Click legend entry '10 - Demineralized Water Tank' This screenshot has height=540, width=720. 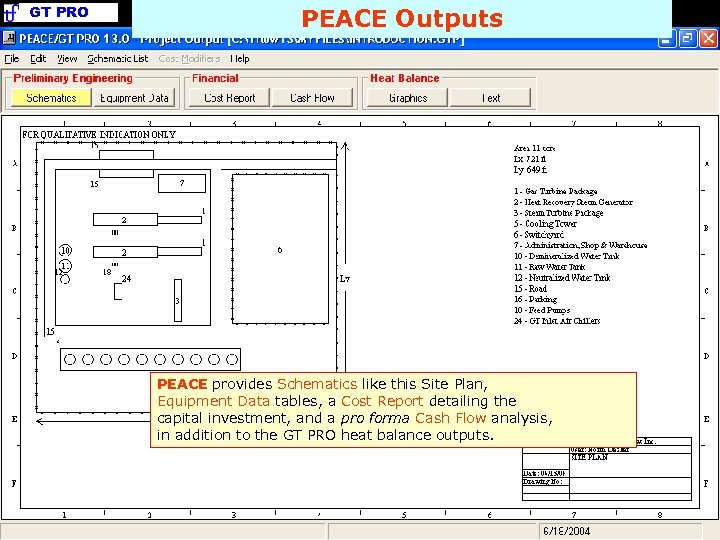point(567,256)
